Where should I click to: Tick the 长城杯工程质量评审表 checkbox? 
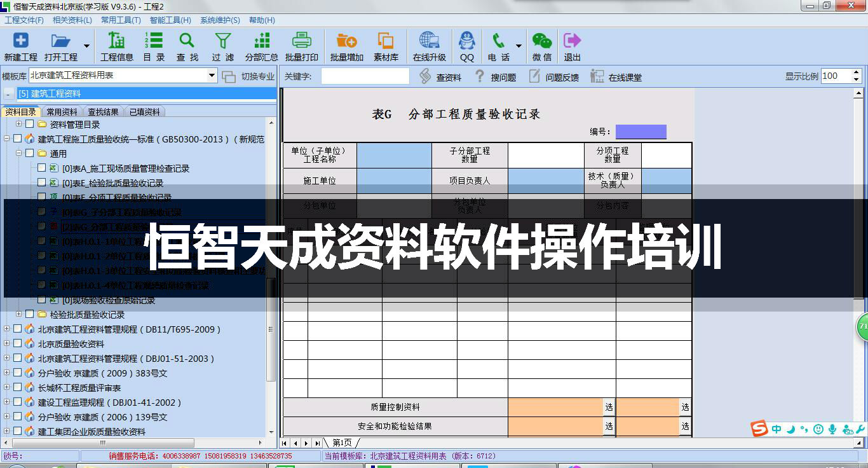click(17, 387)
